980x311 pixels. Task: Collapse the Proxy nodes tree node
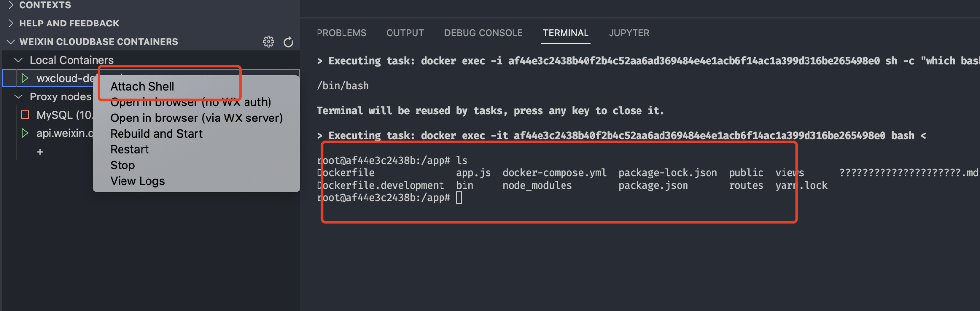(19, 96)
